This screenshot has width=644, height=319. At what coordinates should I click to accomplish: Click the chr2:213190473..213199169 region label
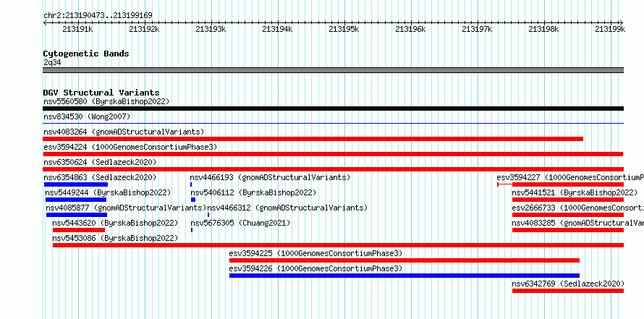[98, 15]
